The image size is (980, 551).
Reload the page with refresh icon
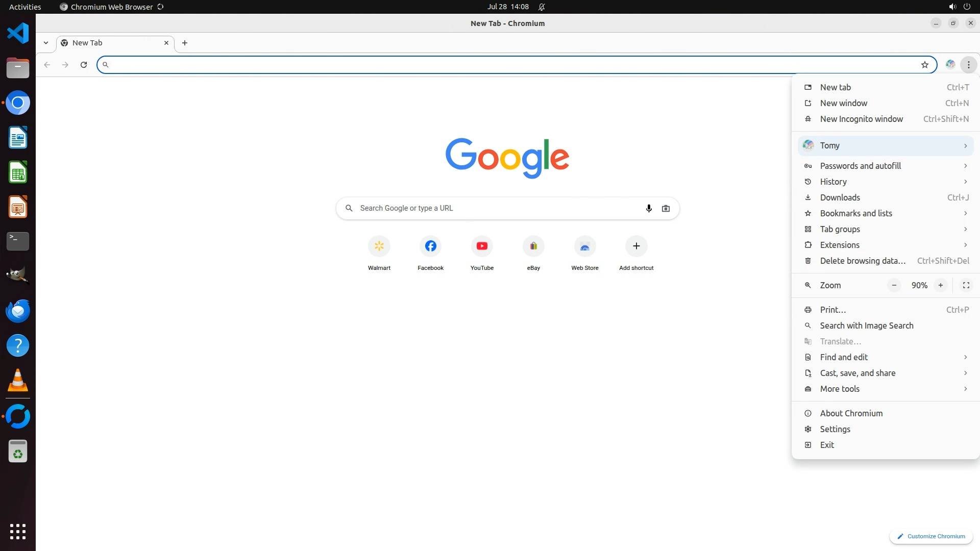[x=84, y=65]
